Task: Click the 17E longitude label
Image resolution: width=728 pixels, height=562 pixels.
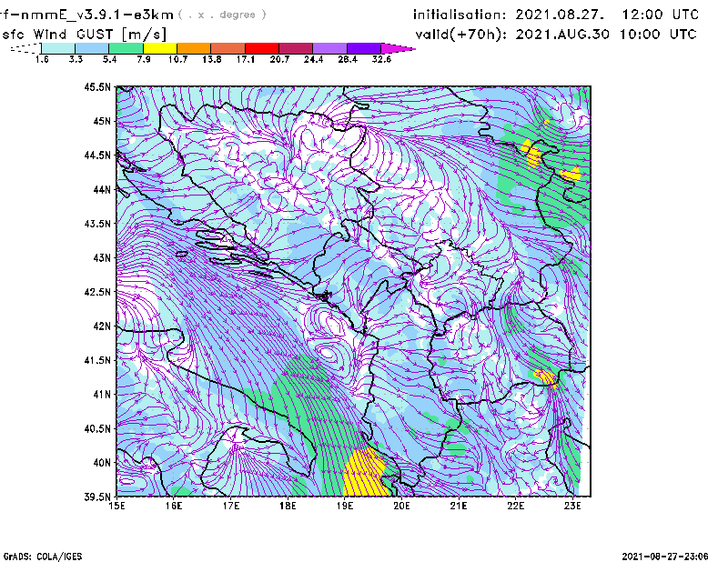Action: [231, 506]
